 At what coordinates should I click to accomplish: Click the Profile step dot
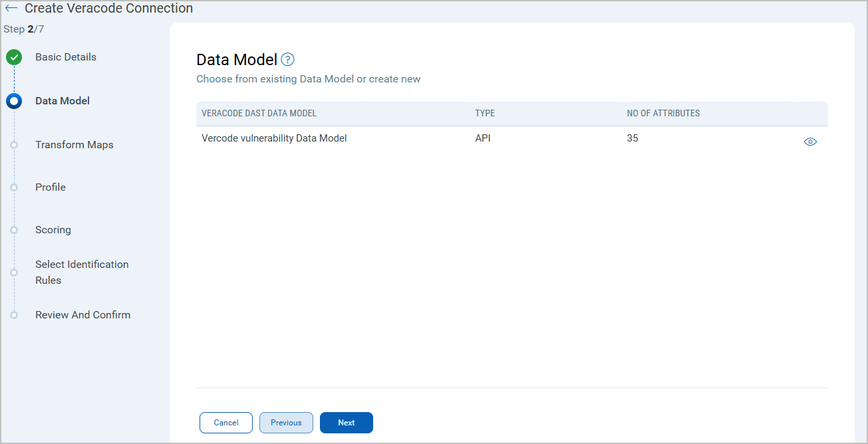(x=14, y=187)
